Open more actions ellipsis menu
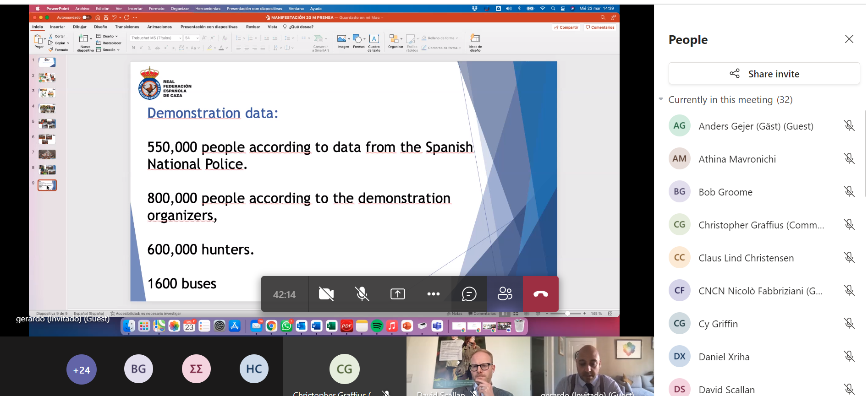The image size is (868, 396). pyautogui.click(x=433, y=294)
